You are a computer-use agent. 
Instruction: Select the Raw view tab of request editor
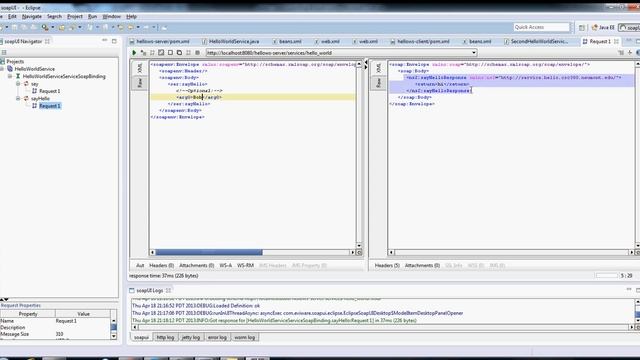(140, 83)
